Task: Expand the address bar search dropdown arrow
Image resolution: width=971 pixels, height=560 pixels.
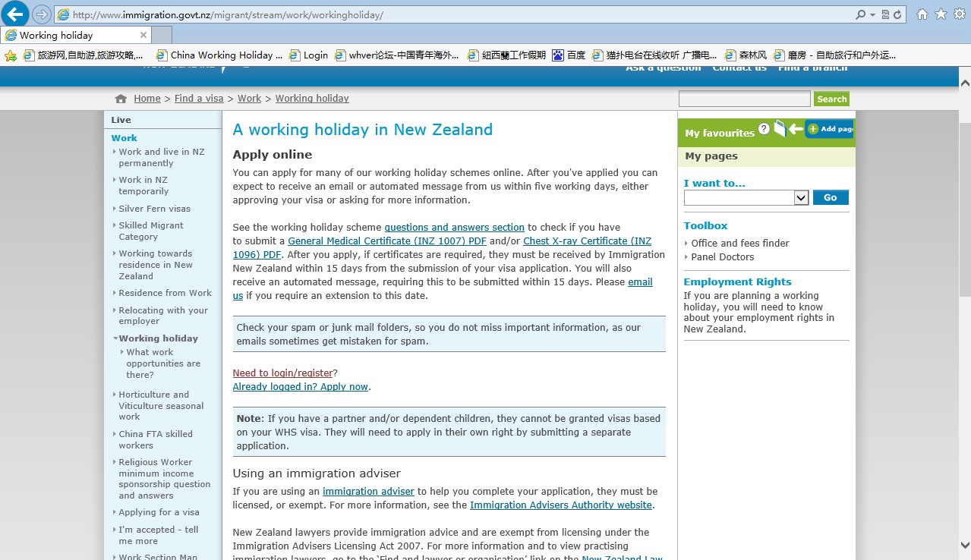Action: (x=872, y=15)
